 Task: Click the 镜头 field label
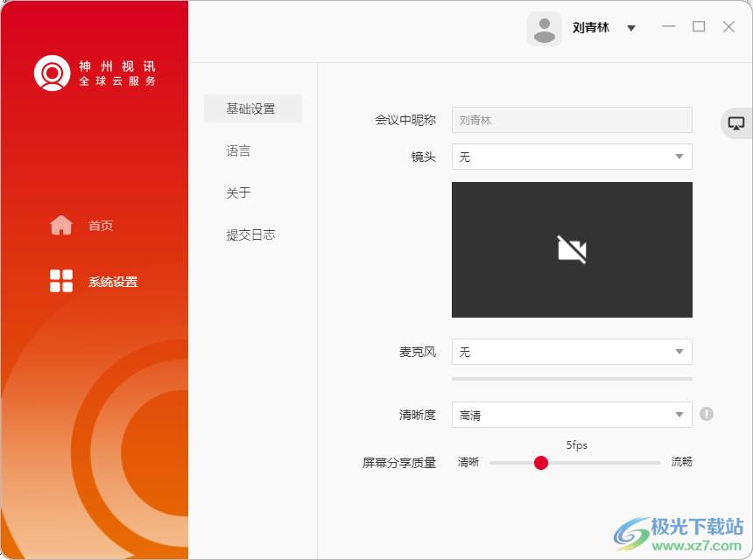point(424,157)
